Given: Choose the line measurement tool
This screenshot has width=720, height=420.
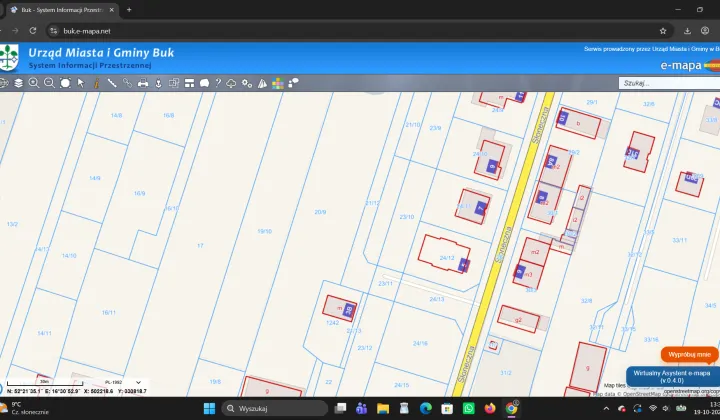Looking at the screenshot, I should [x=112, y=83].
